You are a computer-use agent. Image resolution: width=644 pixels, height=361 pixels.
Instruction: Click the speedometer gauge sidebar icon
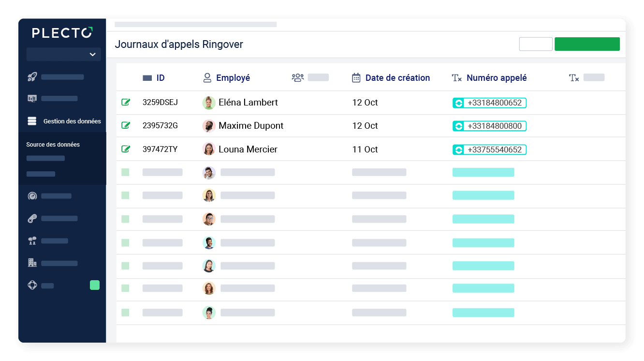tap(32, 196)
